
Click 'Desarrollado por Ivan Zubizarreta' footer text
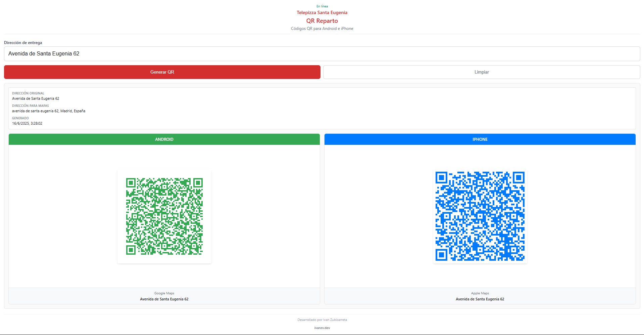(x=322, y=320)
